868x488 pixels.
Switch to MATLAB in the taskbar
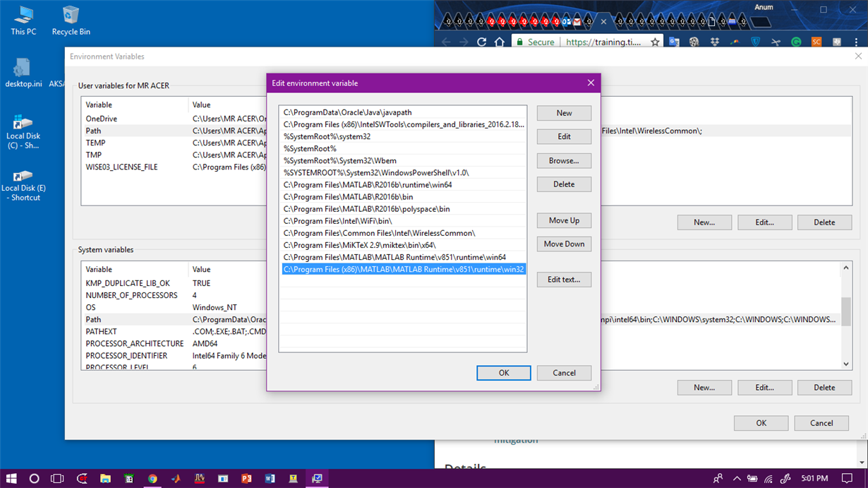[176, 479]
